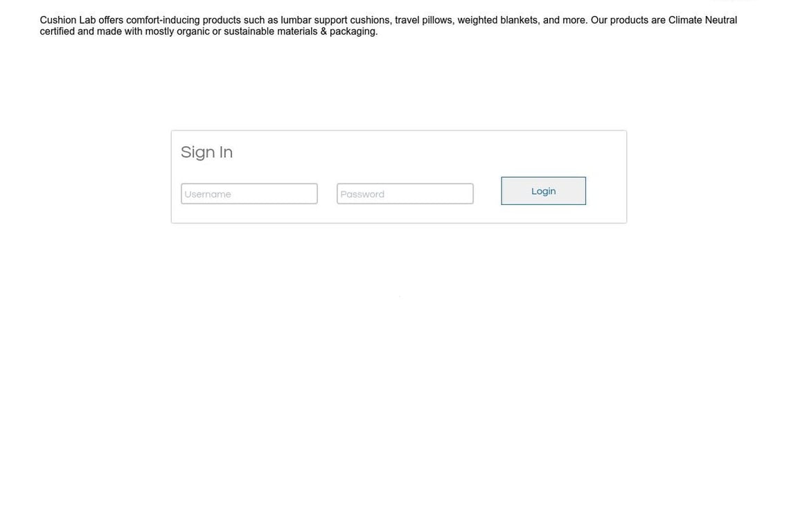This screenshot has height=532, width=798.
Task: Click the Username input field
Action: pyautogui.click(x=249, y=193)
